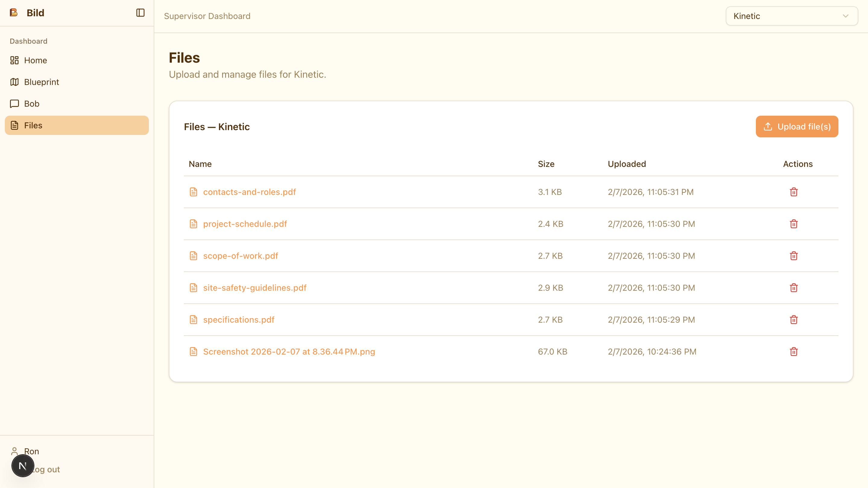868x488 pixels.
Task: Open the contacts-and-roles.pdf link
Action: pyautogui.click(x=249, y=192)
